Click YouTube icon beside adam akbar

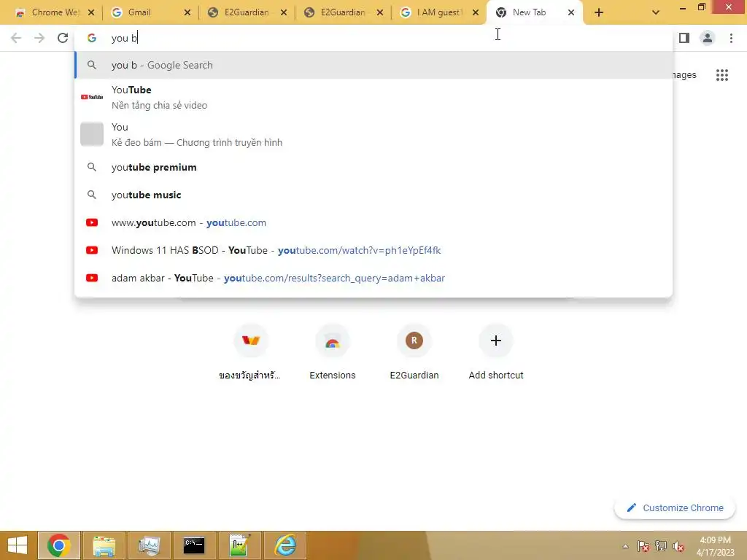pyautogui.click(x=91, y=278)
